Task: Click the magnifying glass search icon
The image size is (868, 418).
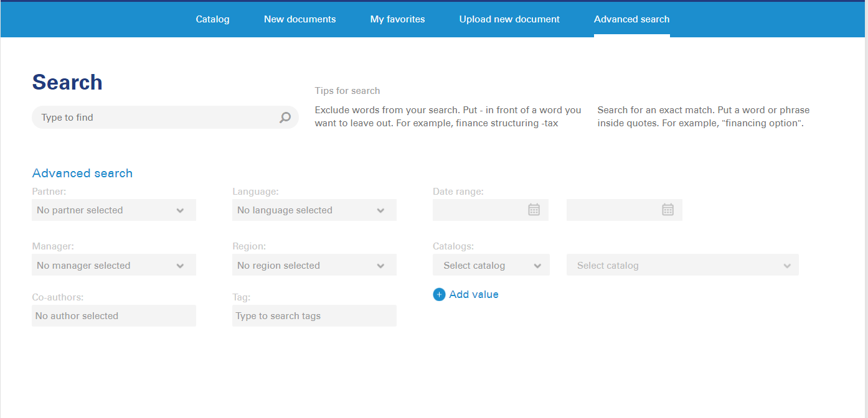Action: click(x=285, y=118)
